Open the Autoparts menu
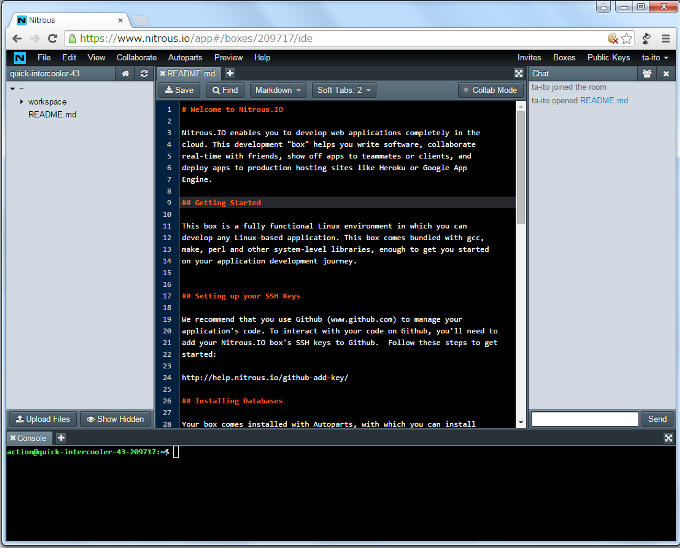 pos(185,58)
